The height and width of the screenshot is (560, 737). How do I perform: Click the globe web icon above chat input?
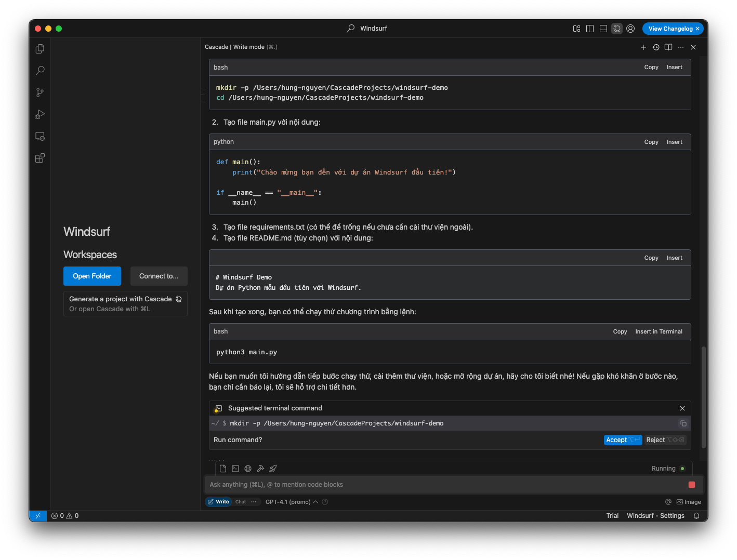point(248,469)
